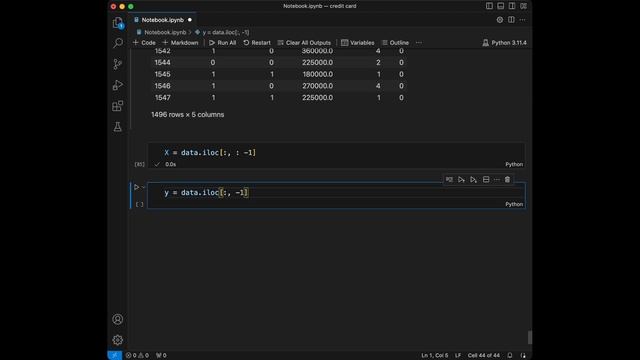Open editor More Actions menu

point(522,20)
